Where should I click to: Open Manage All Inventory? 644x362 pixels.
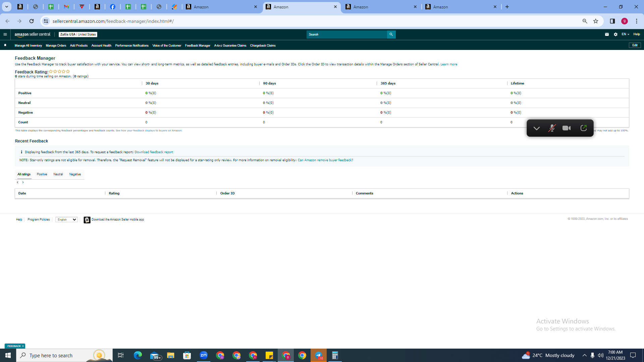coord(28,46)
